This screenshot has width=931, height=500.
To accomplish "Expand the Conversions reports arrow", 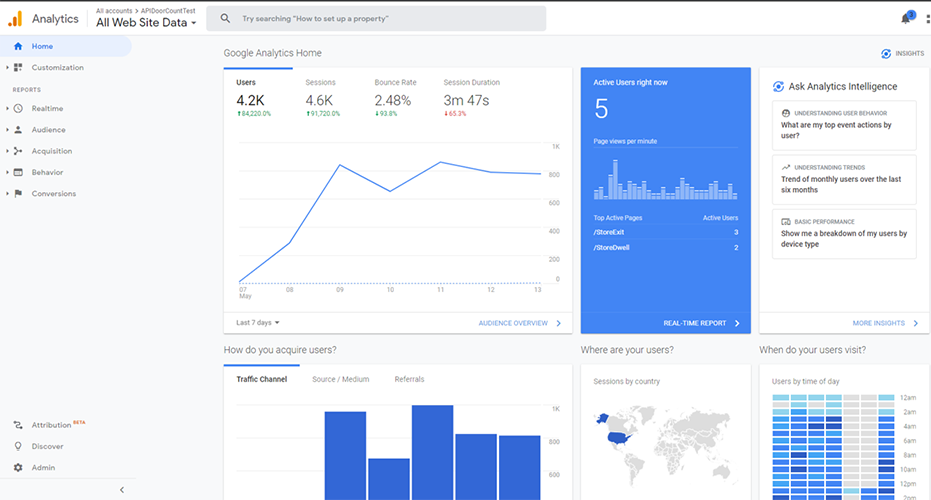I will (7, 194).
